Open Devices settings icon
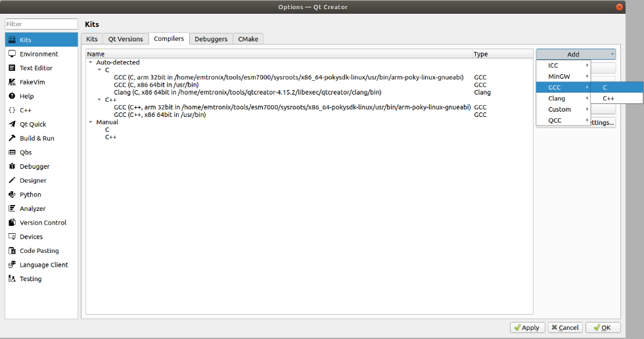 click(x=12, y=237)
